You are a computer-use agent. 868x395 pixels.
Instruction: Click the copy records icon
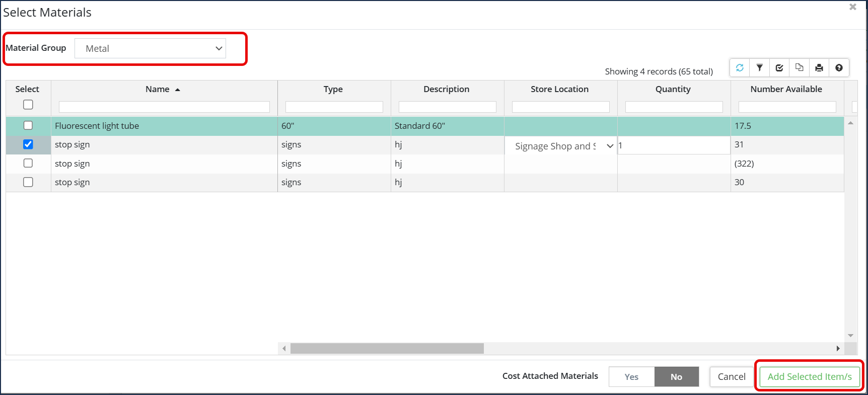799,68
